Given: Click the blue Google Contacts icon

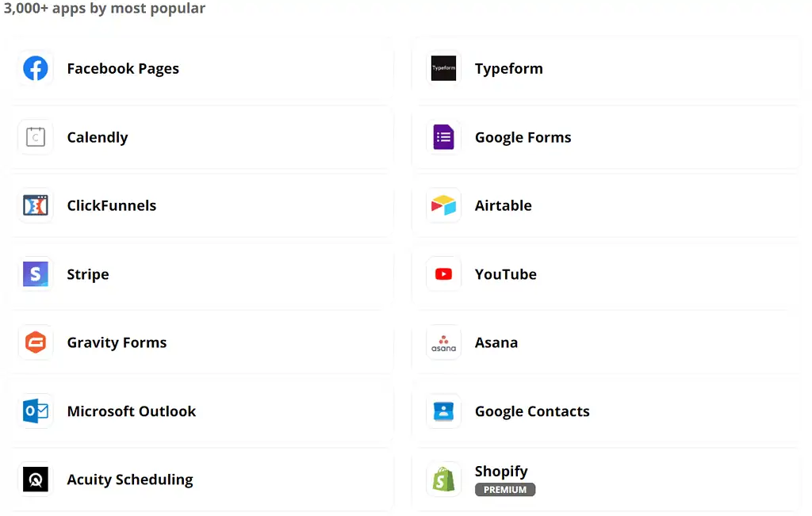Looking at the screenshot, I should tap(443, 411).
